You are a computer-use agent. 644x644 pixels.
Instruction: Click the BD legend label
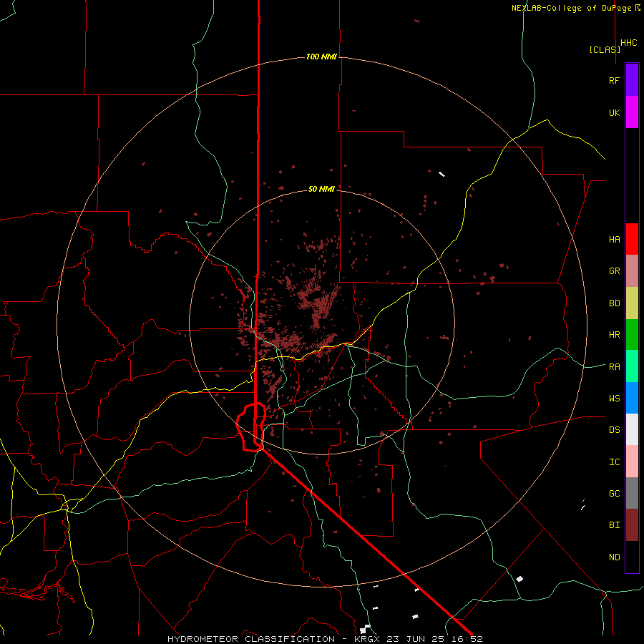(614, 303)
